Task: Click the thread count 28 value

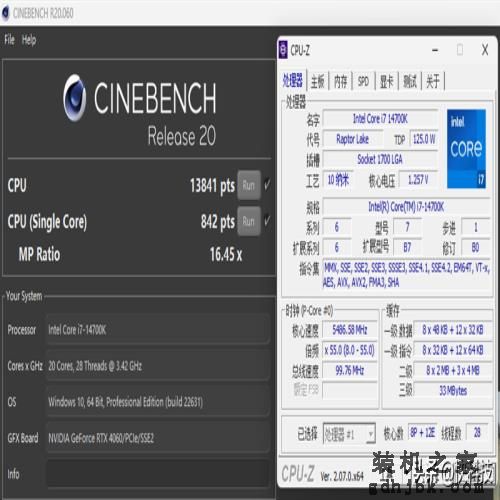Action: tap(477, 432)
